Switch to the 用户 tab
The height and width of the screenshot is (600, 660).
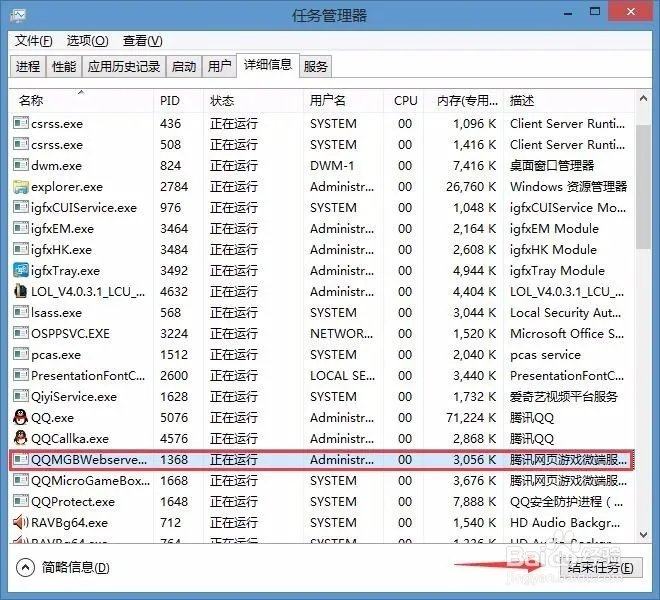coord(219,67)
